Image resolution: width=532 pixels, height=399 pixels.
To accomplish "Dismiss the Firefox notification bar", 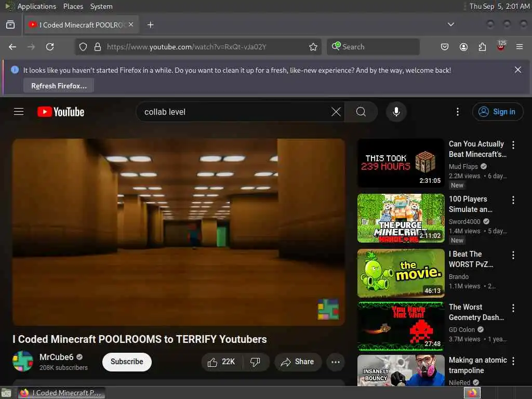I will (518, 70).
